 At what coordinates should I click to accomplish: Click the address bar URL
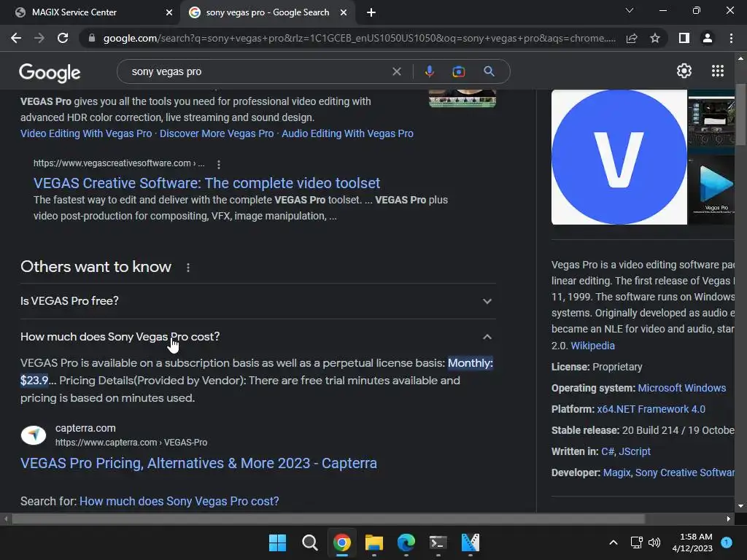click(359, 38)
